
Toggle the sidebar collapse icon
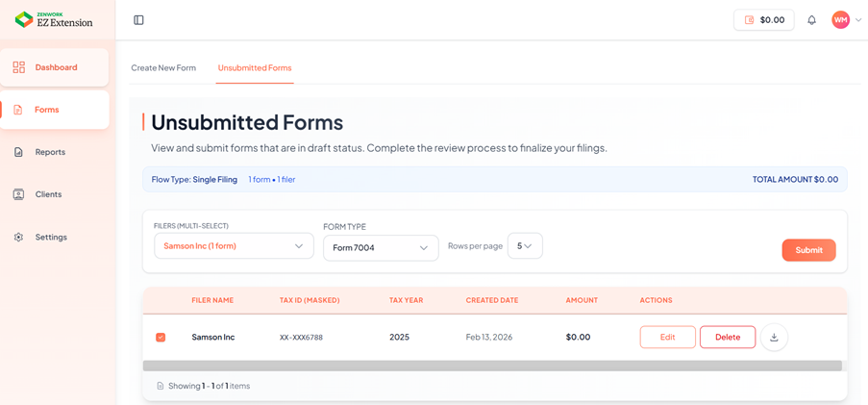point(138,20)
